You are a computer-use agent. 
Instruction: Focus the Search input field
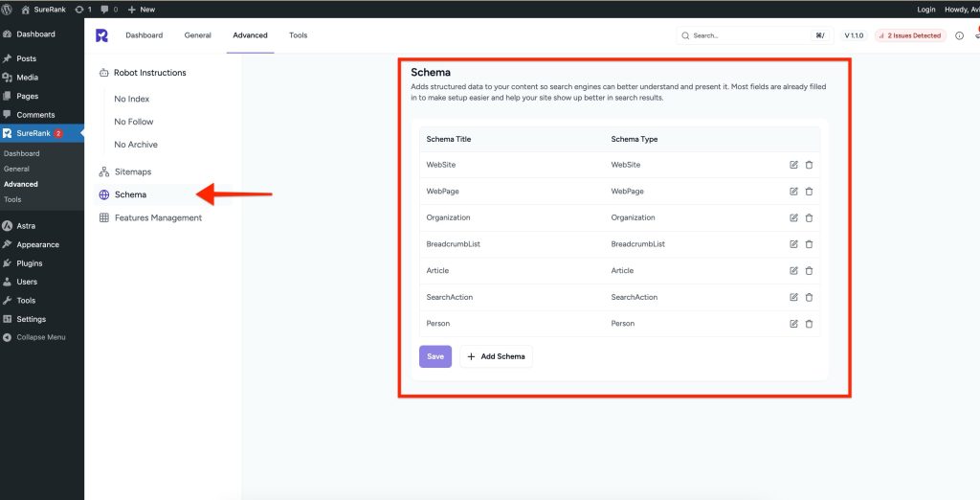coord(754,35)
